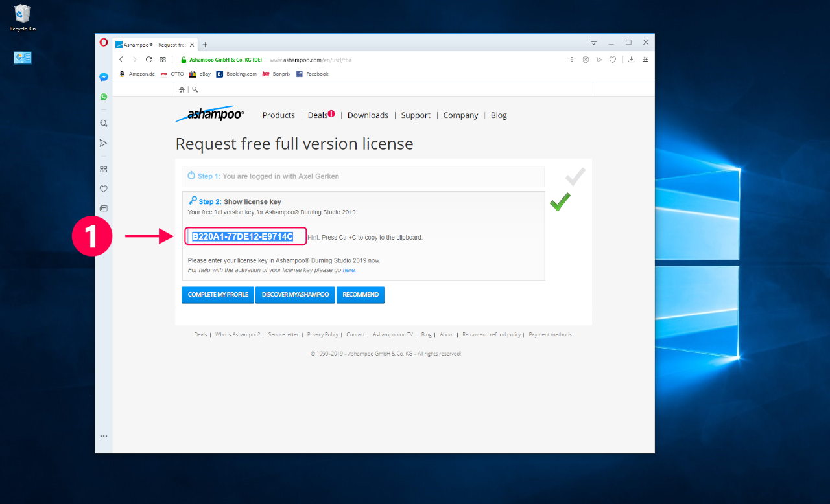Click the Ashampoo site search magnifier
830x504 pixels.
(x=195, y=89)
